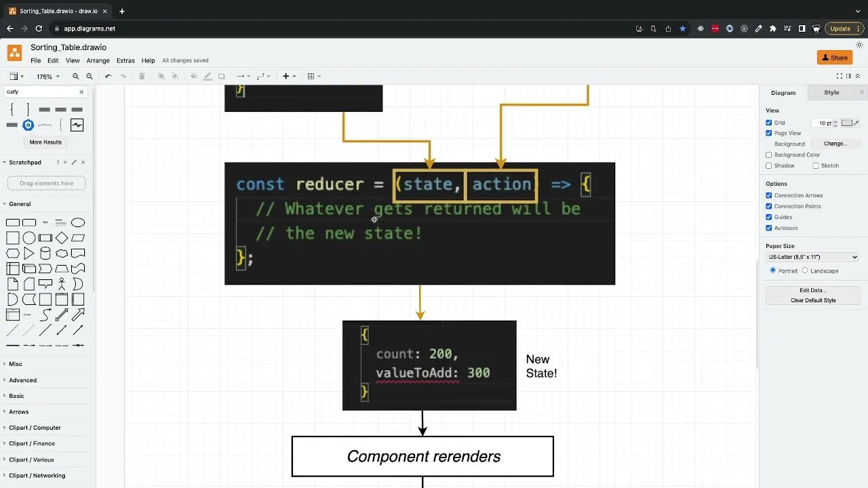868x488 pixels.
Task: Open the Arrange menu
Action: point(98,61)
